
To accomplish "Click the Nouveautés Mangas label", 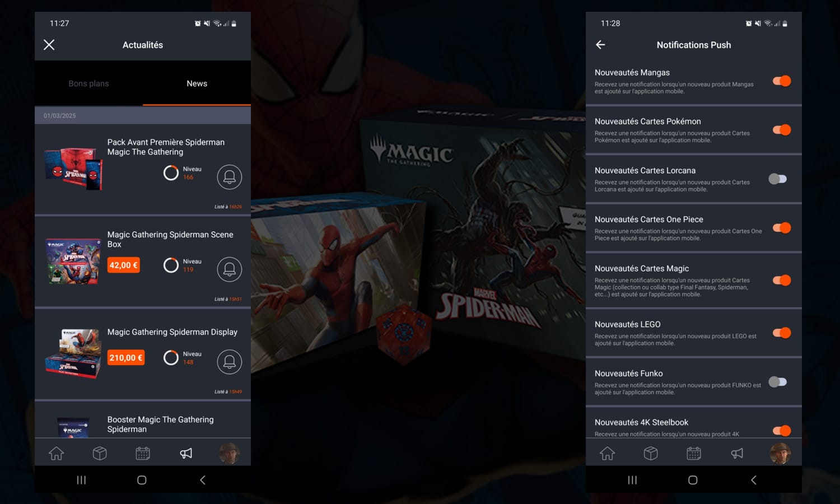I will click(x=632, y=72).
